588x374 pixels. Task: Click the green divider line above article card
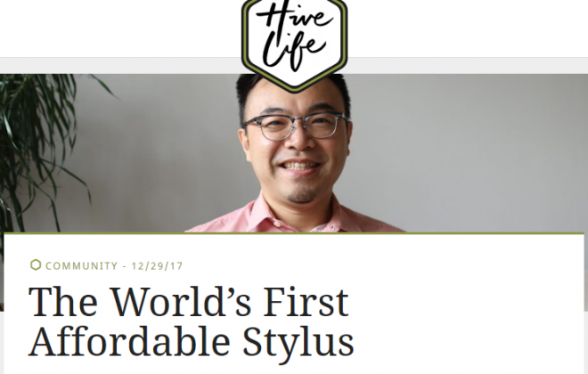pos(294,233)
